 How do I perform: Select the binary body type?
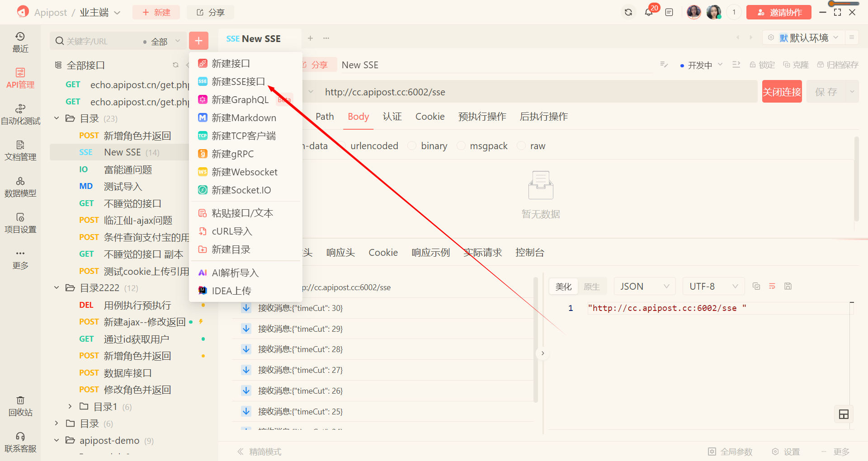(427, 146)
